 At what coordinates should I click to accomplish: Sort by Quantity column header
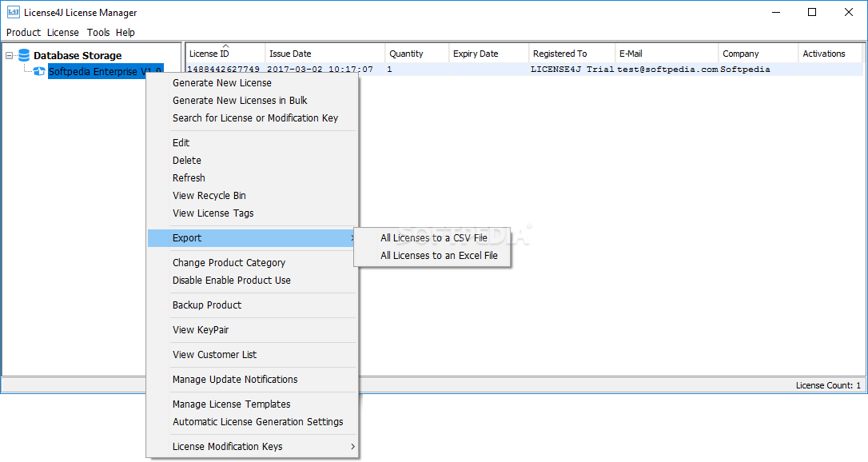(x=417, y=53)
